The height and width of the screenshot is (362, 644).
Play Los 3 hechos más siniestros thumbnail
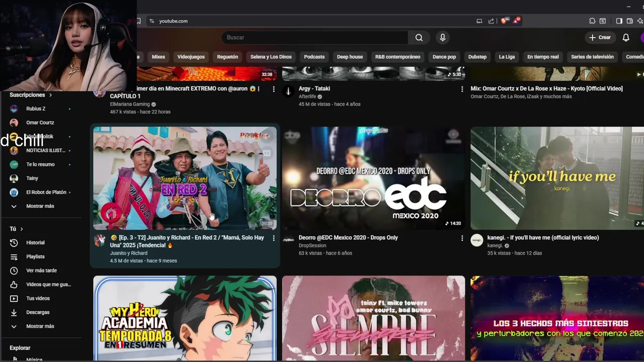[x=557, y=318]
